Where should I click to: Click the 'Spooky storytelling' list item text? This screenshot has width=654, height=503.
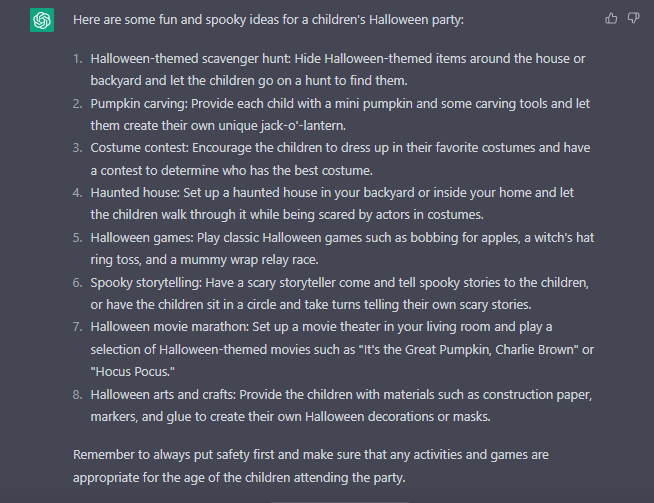[x=146, y=283]
